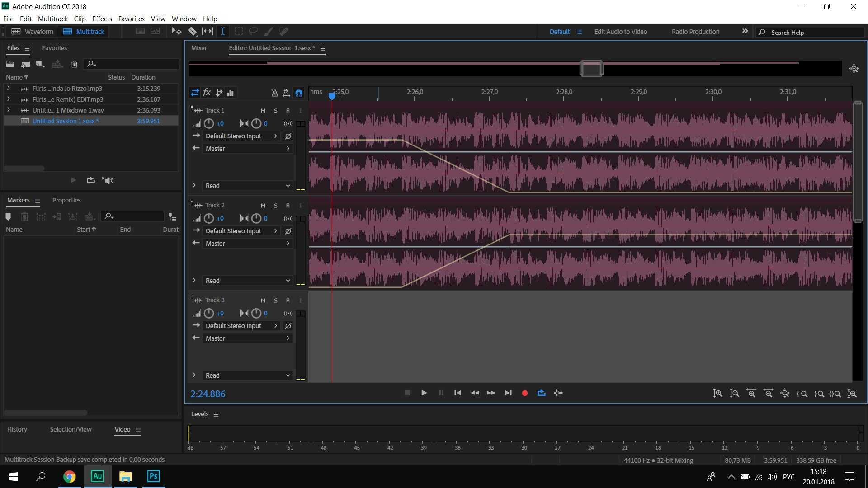
Task: Mute Track 1 with M button
Action: (x=263, y=111)
